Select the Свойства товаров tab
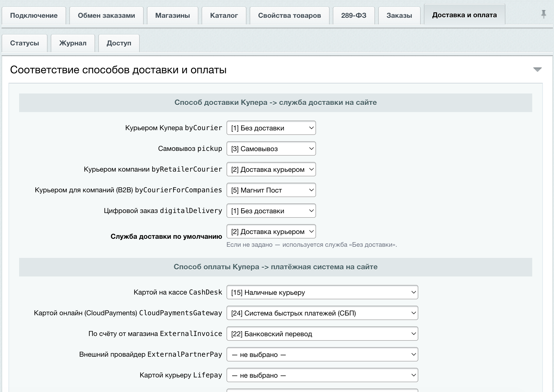 [289, 15]
